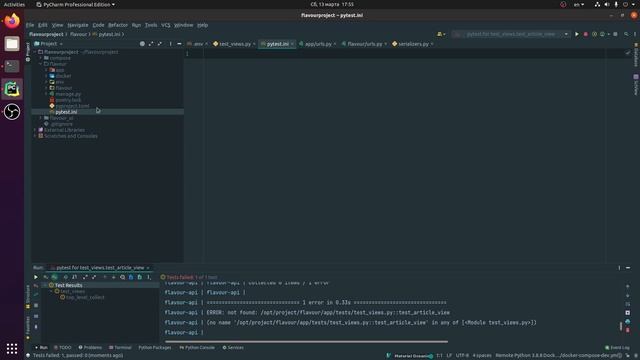The width and height of the screenshot is (640, 360).
Task: Close the pytest run tab
Action: pos(148,268)
